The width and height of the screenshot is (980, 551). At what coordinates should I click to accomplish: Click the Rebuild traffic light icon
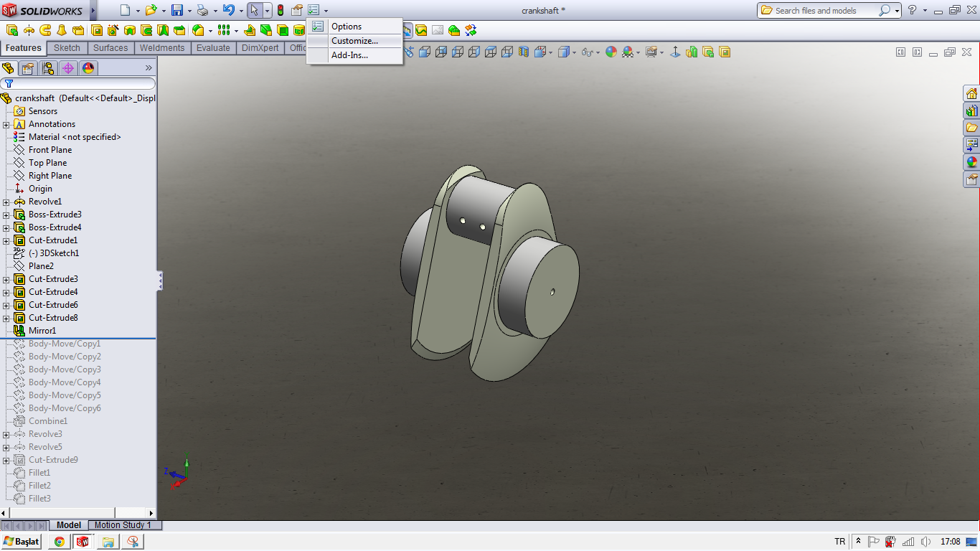click(x=280, y=10)
